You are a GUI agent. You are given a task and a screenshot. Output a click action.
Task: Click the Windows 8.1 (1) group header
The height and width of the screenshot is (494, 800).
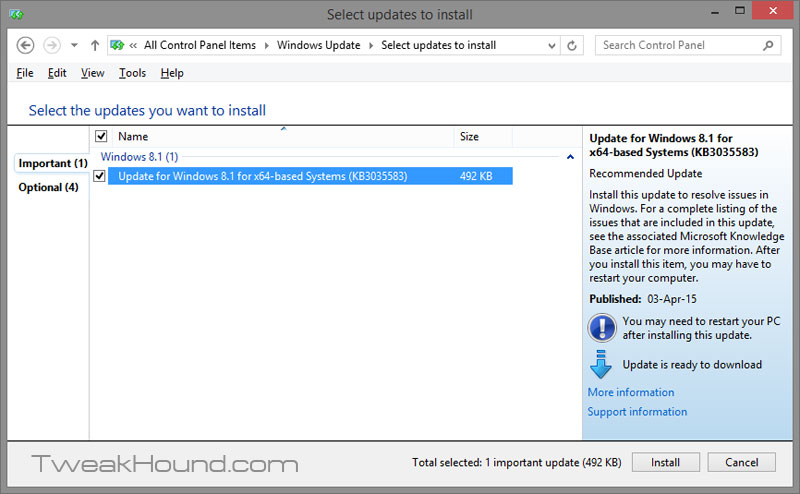(139, 157)
